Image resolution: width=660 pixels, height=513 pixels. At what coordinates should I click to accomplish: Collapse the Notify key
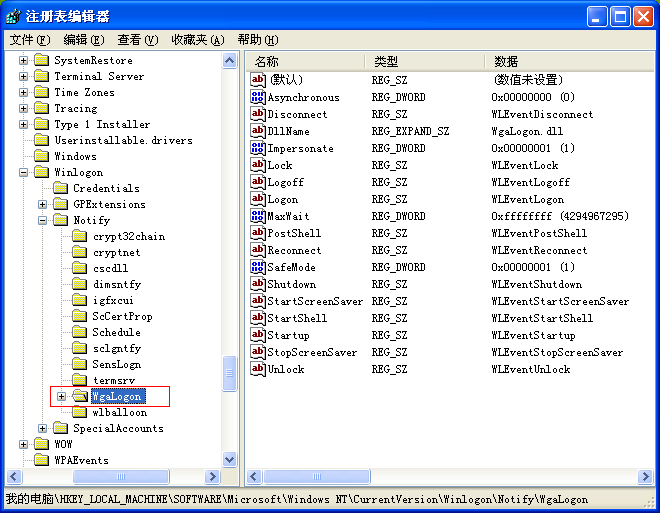[43, 220]
